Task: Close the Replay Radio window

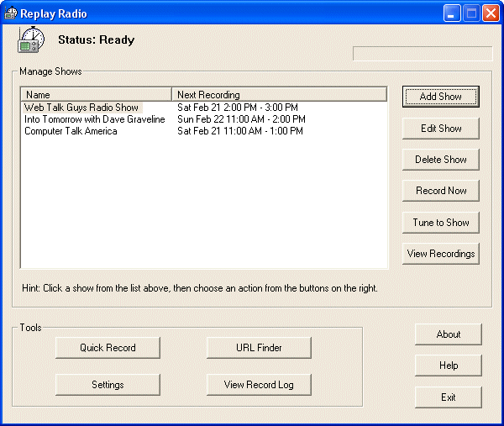Action: pos(491,13)
